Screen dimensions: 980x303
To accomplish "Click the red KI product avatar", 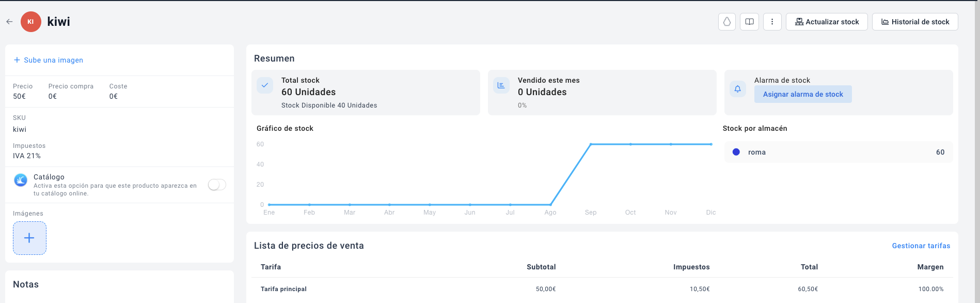I will [x=30, y=22].
